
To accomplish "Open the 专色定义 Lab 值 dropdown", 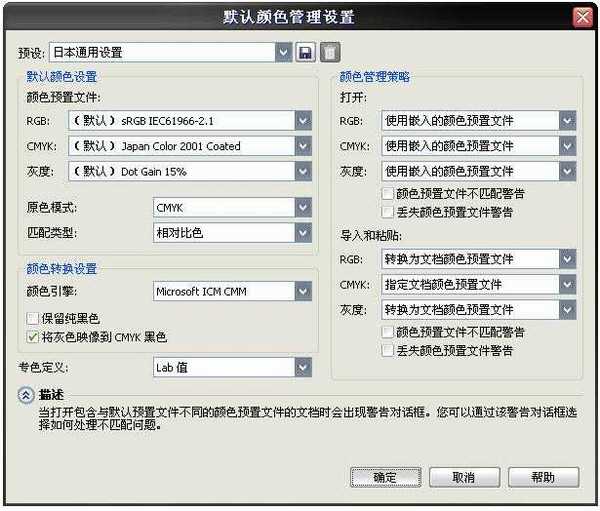I will tap(303, 367).
